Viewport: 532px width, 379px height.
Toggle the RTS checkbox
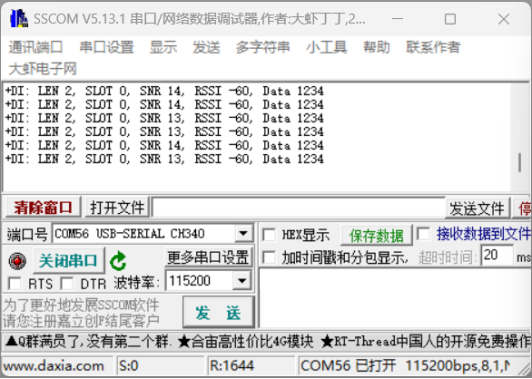[15, 283]
